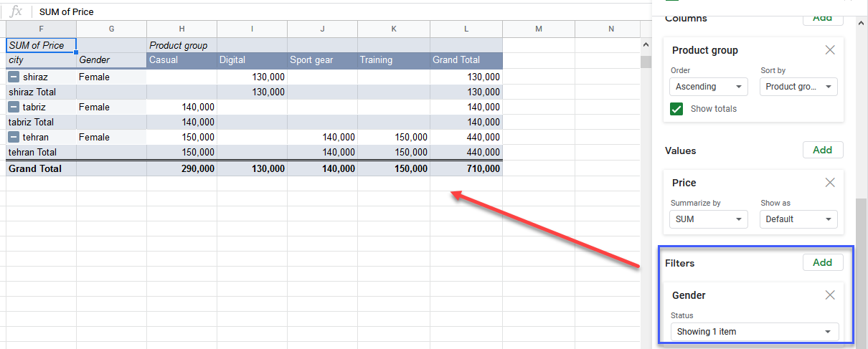
Task: Select column I header
Action: click(252, 29)
